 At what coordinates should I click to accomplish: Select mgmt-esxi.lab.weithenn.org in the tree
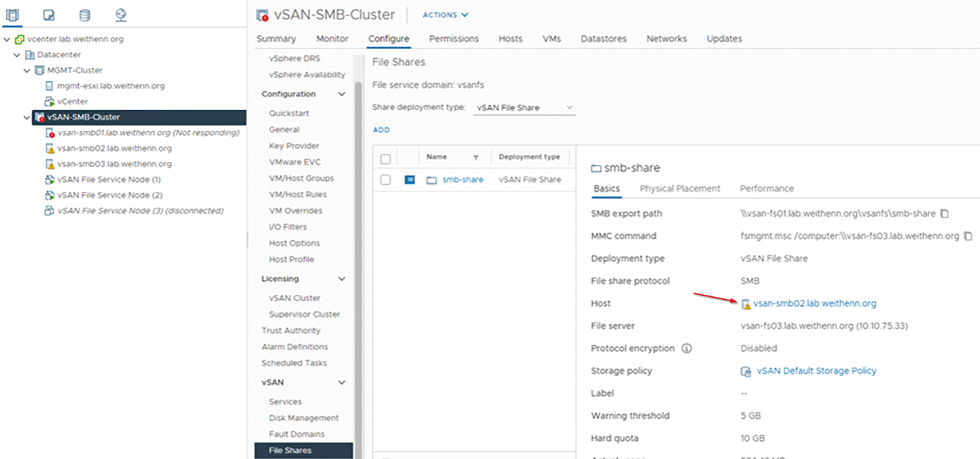click(x=111, y=86)
